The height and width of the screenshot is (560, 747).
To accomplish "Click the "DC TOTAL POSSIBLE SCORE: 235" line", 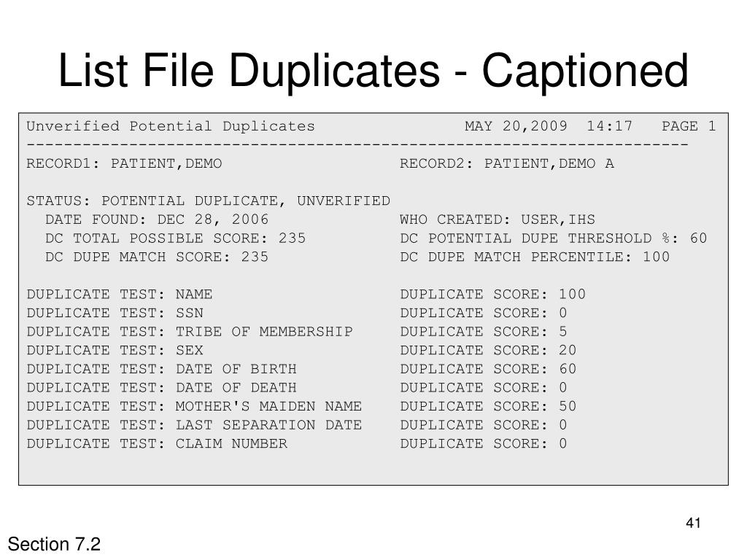I will [x=175, y=238].
